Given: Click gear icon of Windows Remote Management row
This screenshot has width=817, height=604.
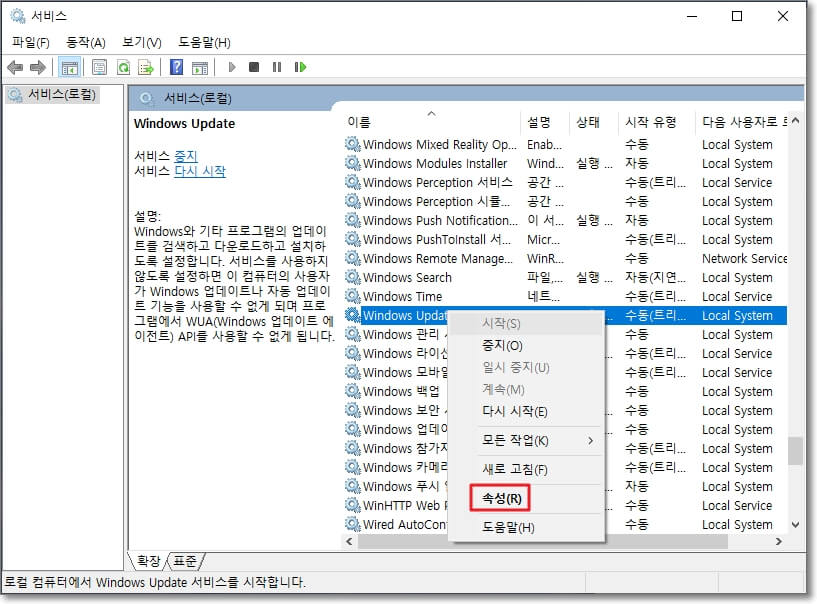Looking at the screenshot, I should [x=353, y=258].
